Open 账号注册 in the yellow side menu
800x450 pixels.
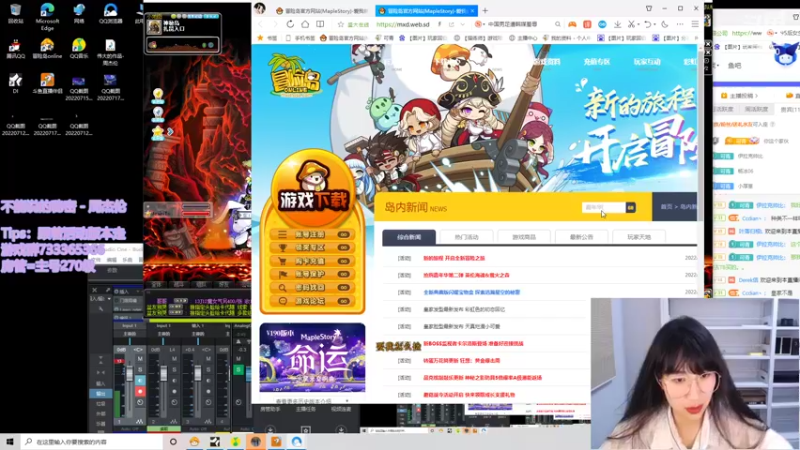[x=313, y=234]
